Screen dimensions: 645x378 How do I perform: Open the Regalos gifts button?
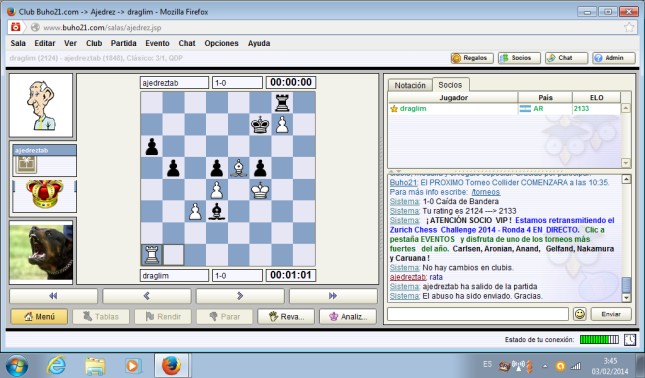click(472, 58)
